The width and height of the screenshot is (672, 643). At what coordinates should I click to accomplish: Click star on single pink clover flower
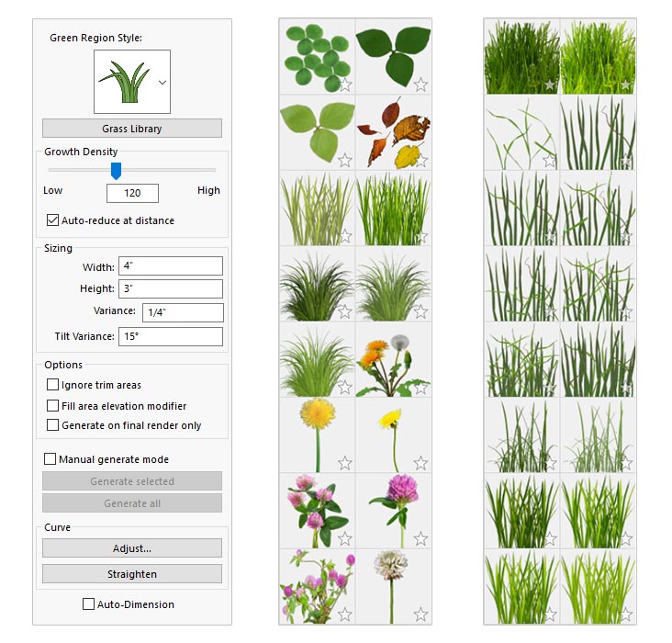420,537
